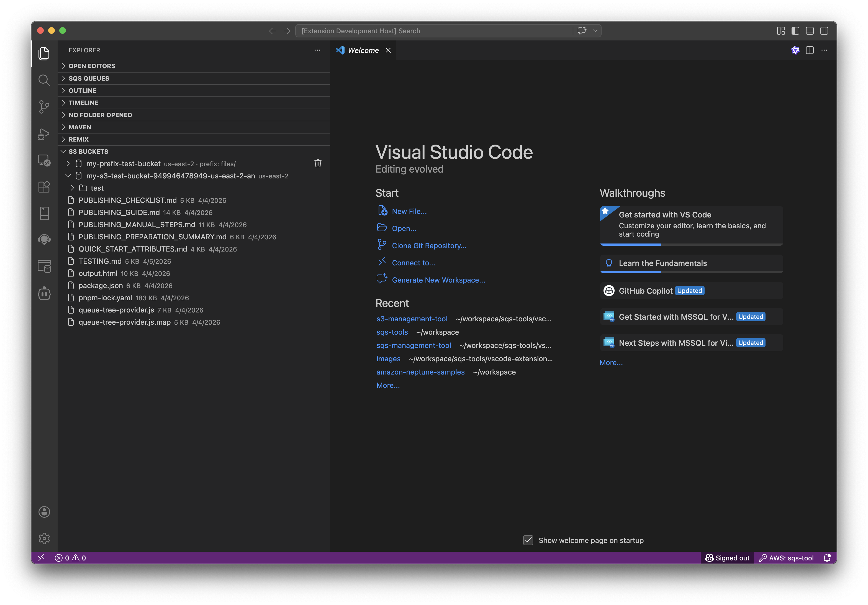Screen dimensions: 868x605
Task: Open recent sqs-tools folder
Action: pyautogui.click(x=392, y=332)
